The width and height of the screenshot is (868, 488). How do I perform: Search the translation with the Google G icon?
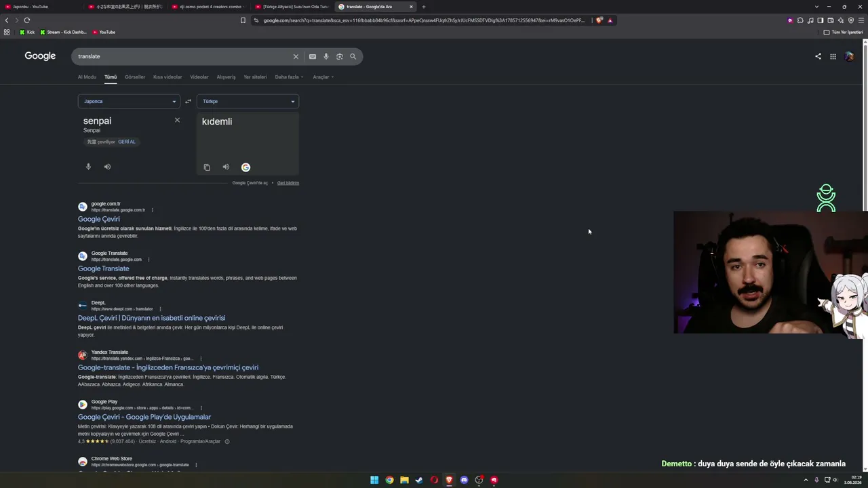(245, 167)
